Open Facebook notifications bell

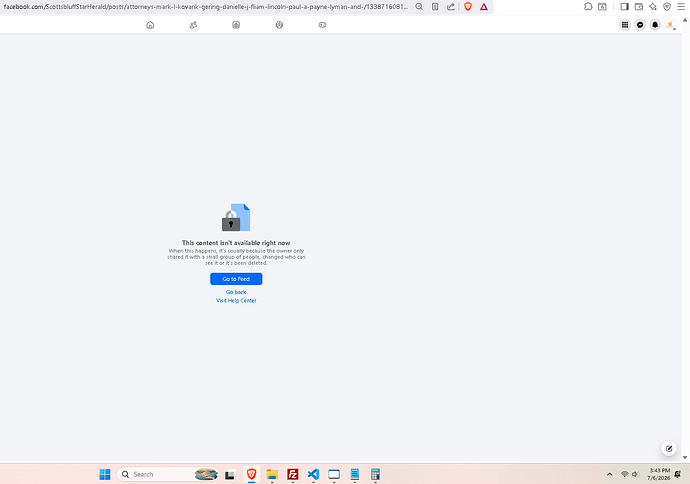(x=655, y=25)
